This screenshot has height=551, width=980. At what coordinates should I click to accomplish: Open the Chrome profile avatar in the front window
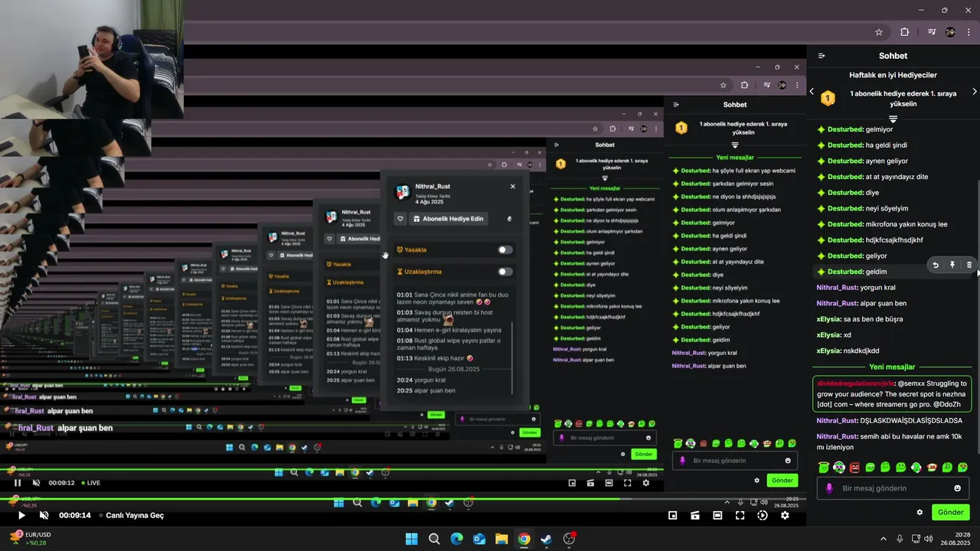[x=950, y=32]
